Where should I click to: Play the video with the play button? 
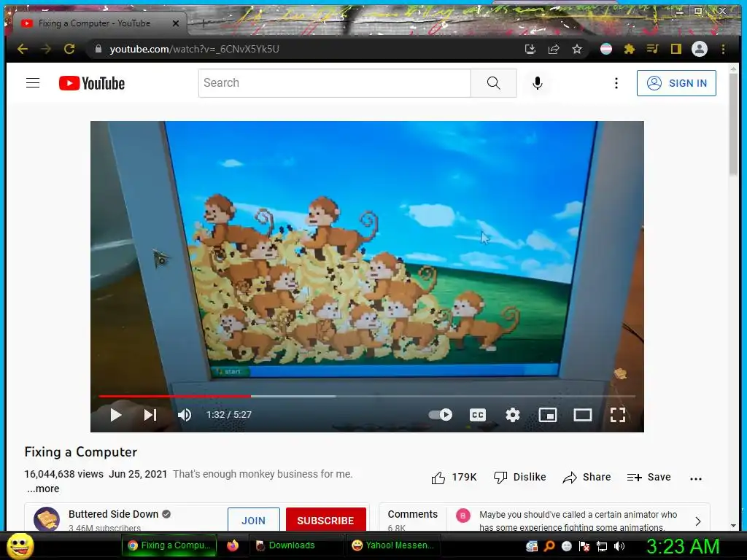(116, 415)
